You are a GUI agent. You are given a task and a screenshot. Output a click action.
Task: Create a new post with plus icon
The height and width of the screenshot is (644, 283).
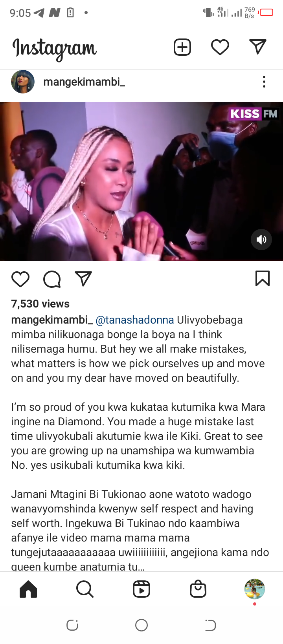[x=182, y=47]
